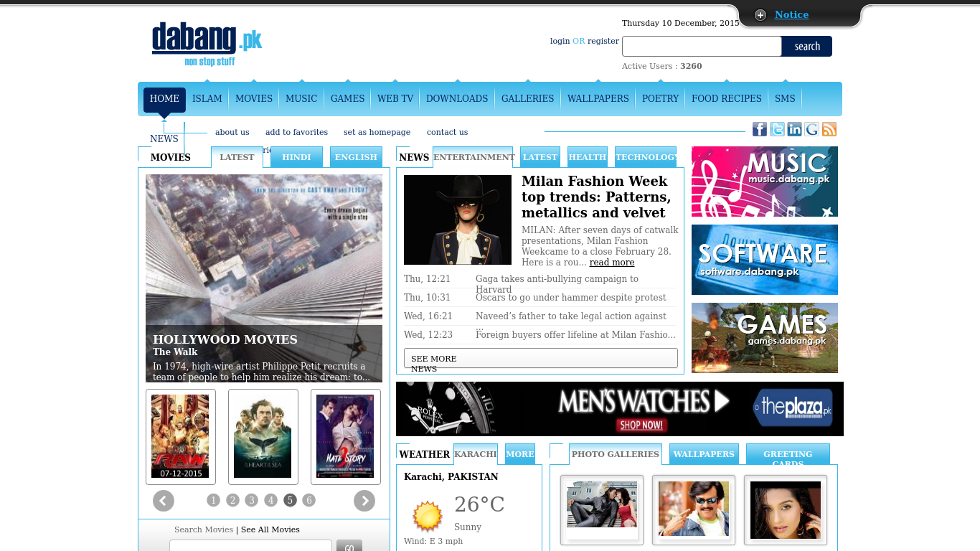Open the GALLERIES menu item
980x551 pixels.
[528, 99]
